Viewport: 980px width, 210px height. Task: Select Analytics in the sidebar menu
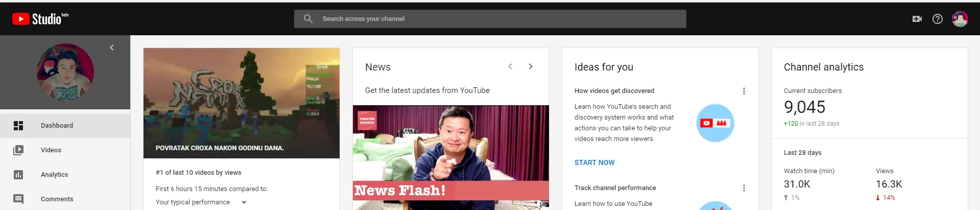[54, 175]
